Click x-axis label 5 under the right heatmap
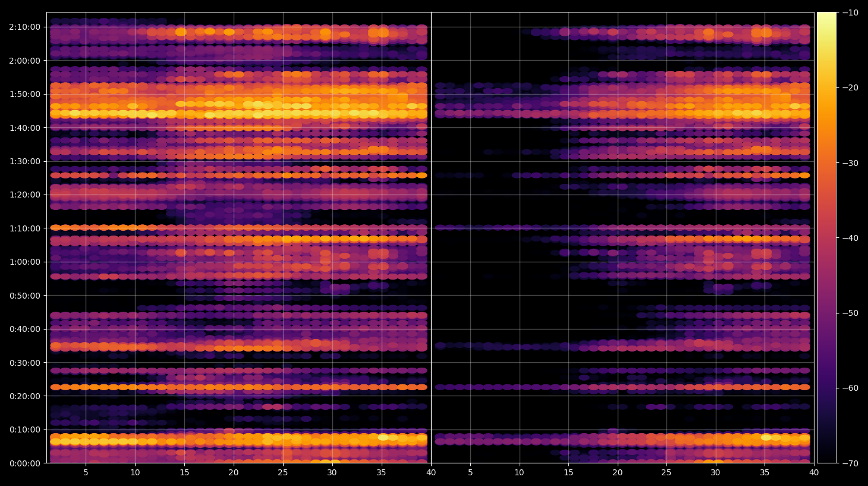Image resolution: width=868 pixels, height=486 pixels. [x=470, y=473]
